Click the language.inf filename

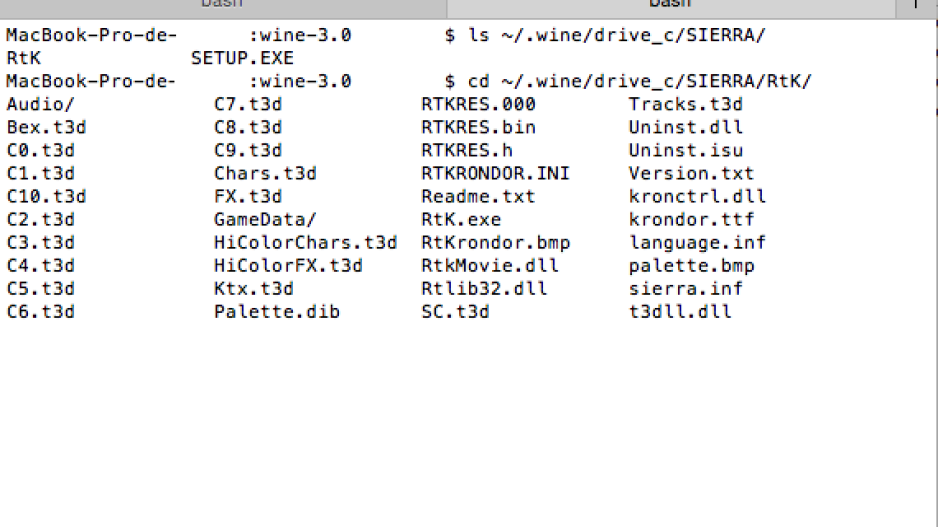pos(697,243)
